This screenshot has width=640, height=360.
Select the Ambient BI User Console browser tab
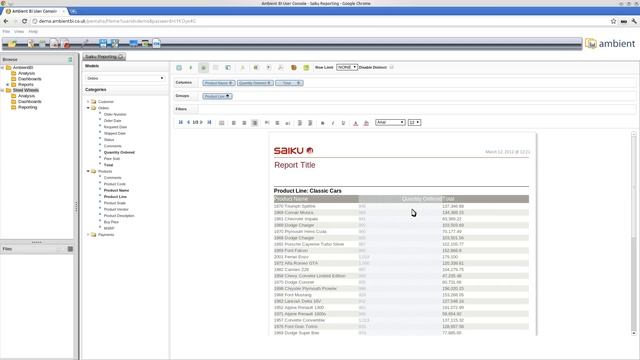pos(34,11)
